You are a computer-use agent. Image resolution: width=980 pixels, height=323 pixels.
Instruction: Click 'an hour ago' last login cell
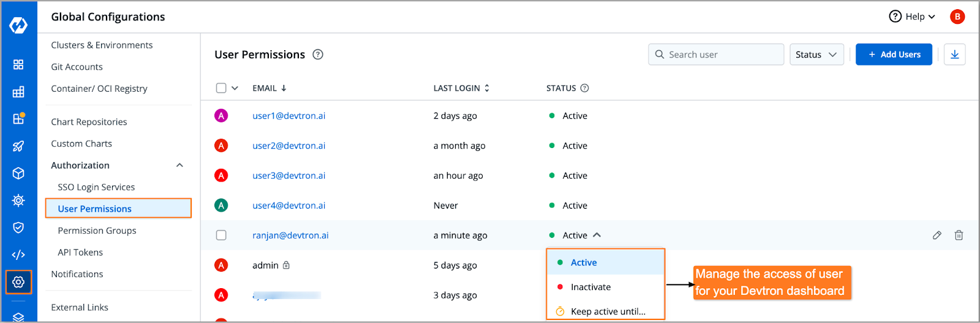(x=458, y=176)
